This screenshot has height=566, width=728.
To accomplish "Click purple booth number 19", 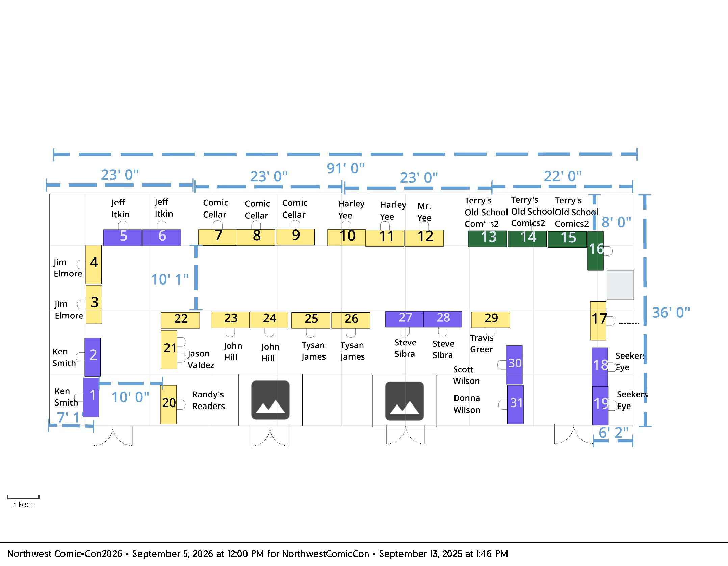I will click(x=600, y=405).
